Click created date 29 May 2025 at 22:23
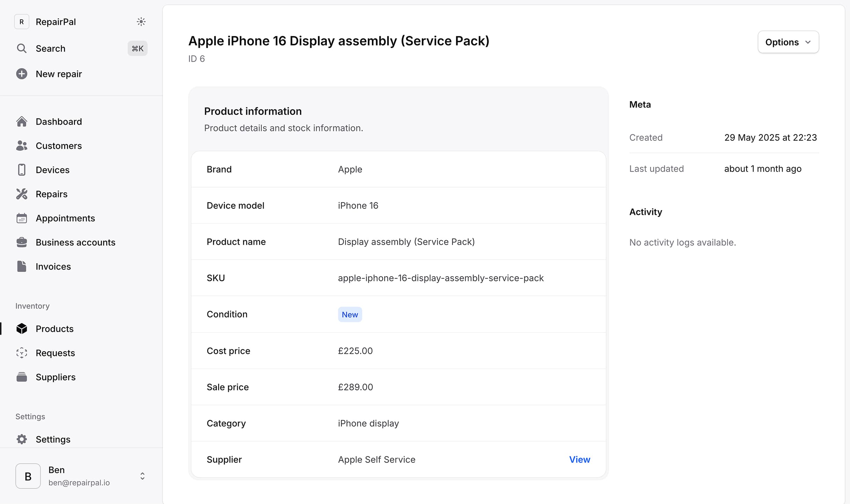This screenshot has height=504, width=850. (770, 137)
